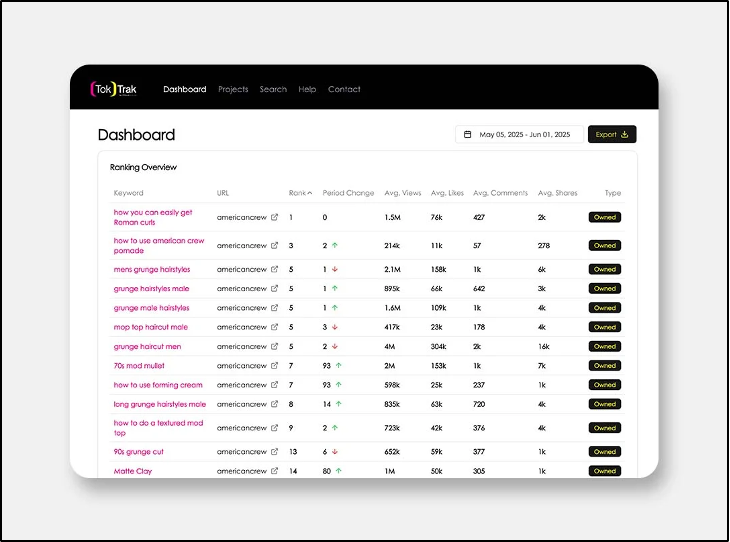
Task: Open external link for 90s grunge cut row
Action: tap(274, 451)
